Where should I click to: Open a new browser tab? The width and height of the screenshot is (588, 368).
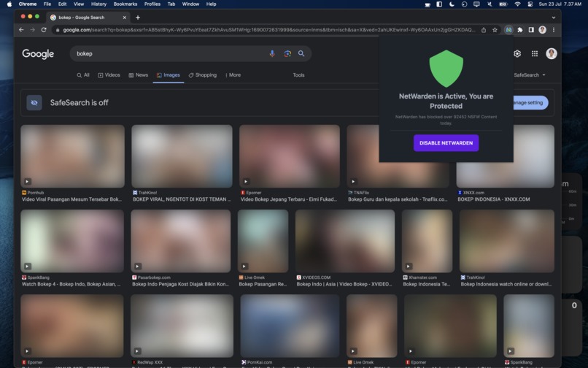(x=138, y=18)
